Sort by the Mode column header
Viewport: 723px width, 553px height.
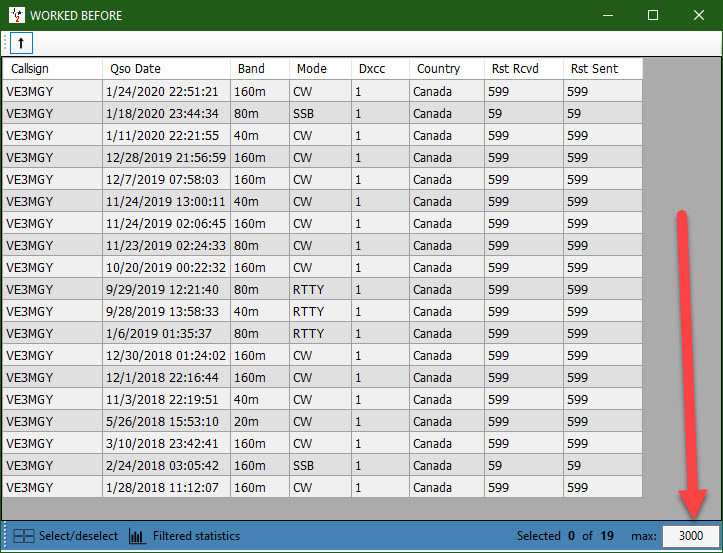click(320, 69)
